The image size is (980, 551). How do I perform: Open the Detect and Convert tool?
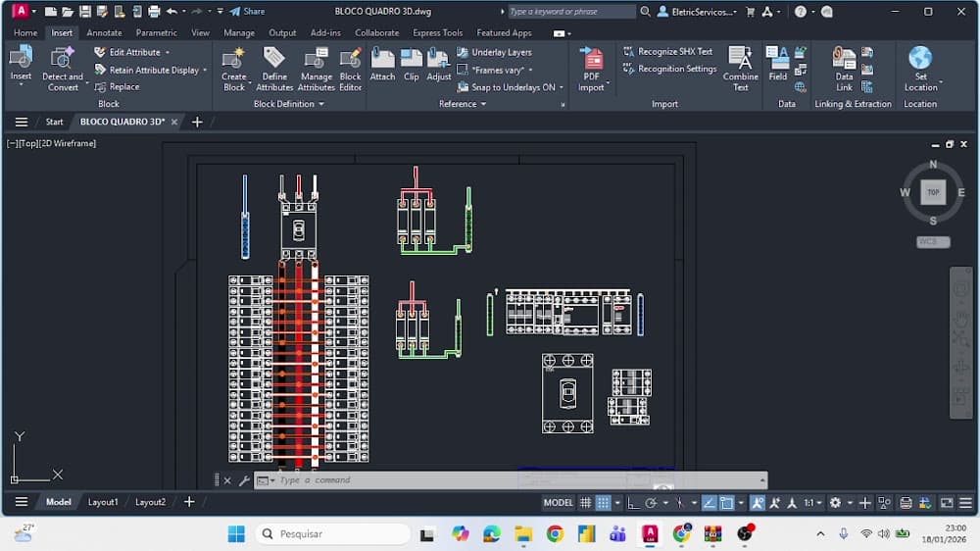(x=63, y=69)
